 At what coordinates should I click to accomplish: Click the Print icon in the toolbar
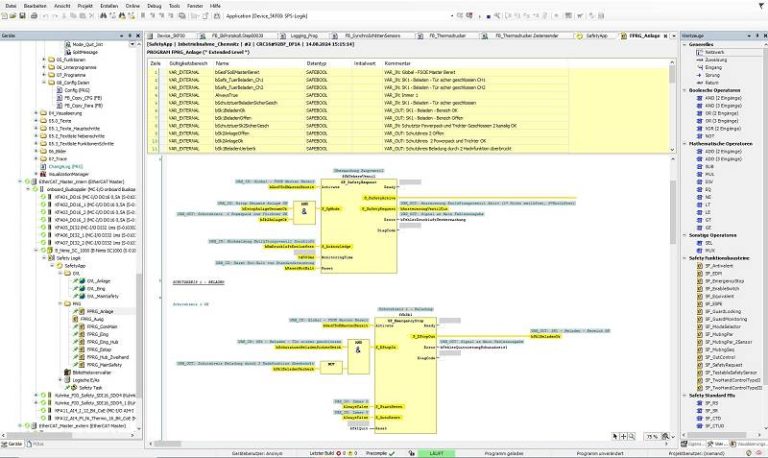click(35, 17)
